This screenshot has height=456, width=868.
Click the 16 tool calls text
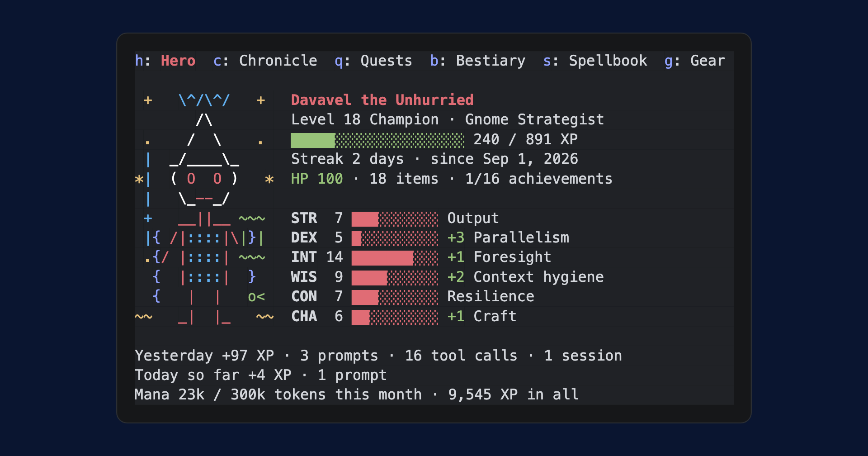pyautogui.click(x=461, y=356)
